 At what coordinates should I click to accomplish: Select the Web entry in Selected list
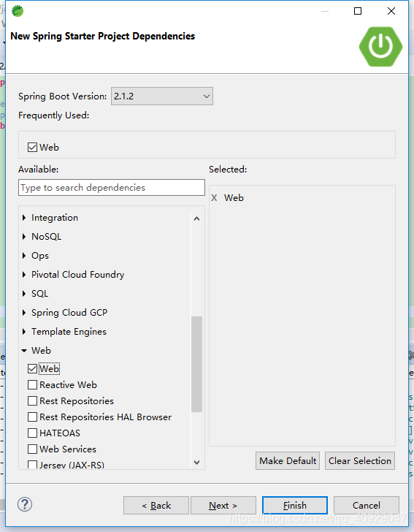click(x=234, y=198)
